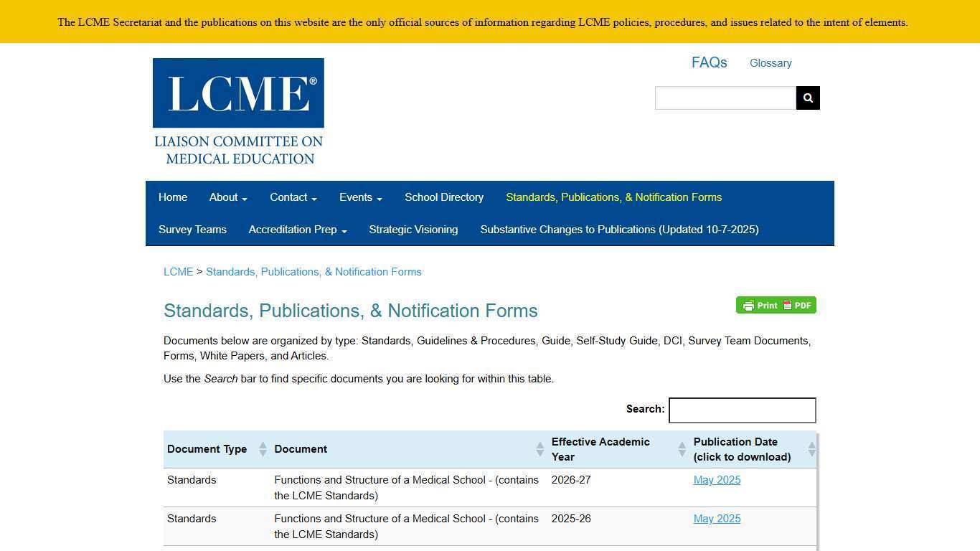This screenshot has width=980, height=551.
Task: Select Home in the navigation bar
Action: [172, 197]
